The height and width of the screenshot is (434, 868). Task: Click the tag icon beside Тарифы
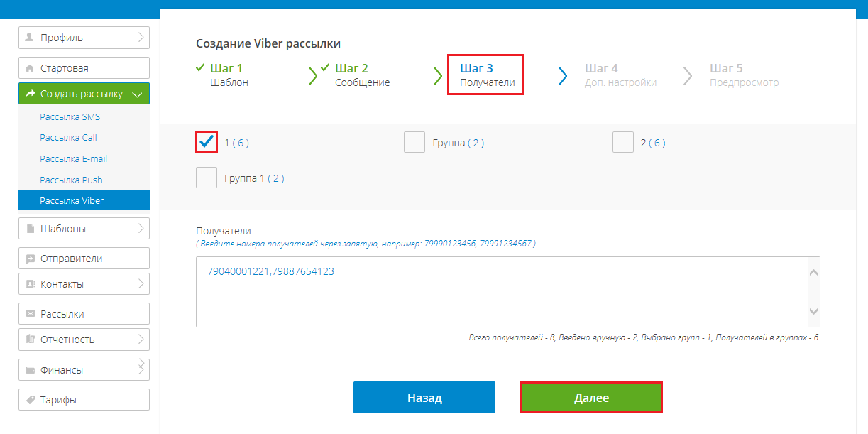(x=30, y=400)
